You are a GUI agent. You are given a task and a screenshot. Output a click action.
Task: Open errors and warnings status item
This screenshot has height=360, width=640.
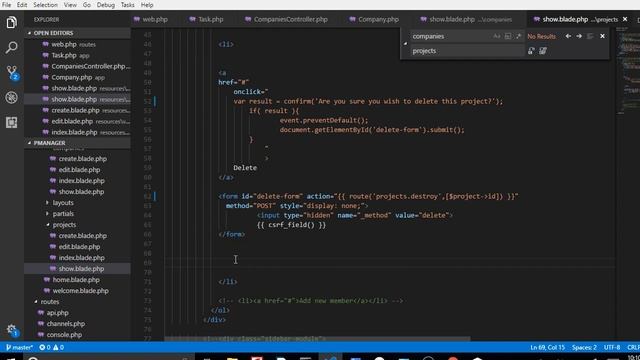tap(51, 347)
